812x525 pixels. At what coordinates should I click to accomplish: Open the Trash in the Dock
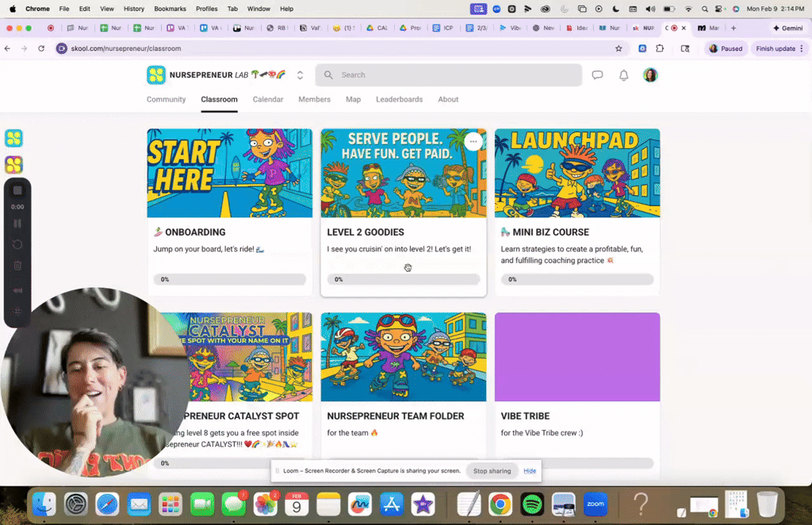[x=768, y=504]
